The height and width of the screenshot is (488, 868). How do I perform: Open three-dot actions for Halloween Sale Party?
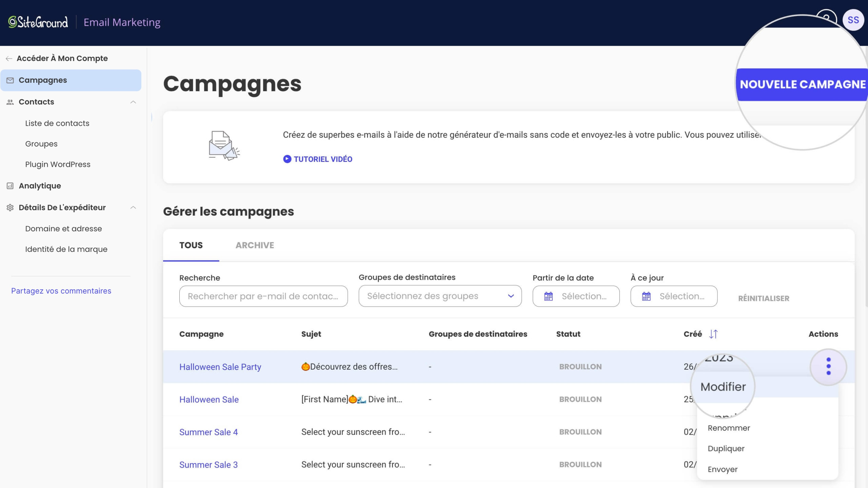(x=828, y=367)
